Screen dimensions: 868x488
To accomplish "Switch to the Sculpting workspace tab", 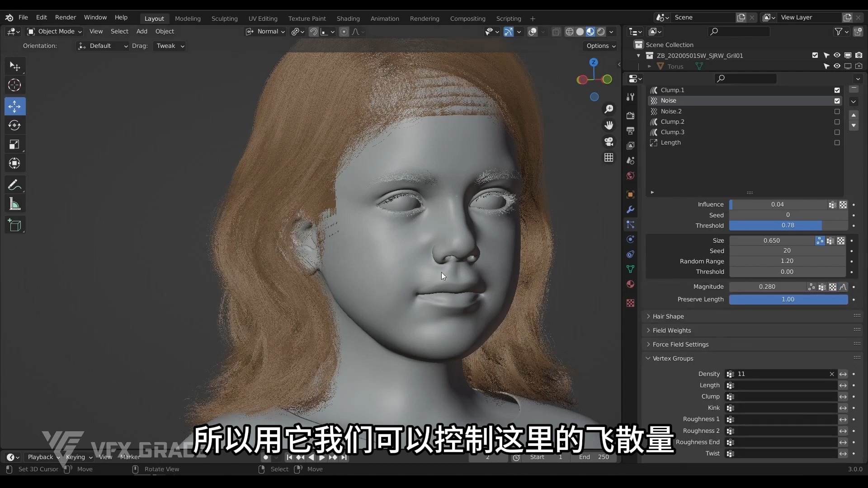I will 224,19.
